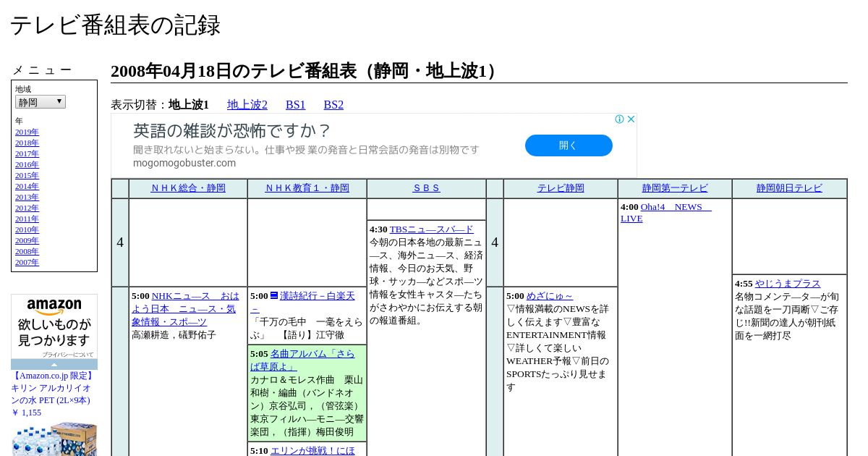Open the 2014年 archive link
868x456 pixels.
pos(27,187)
